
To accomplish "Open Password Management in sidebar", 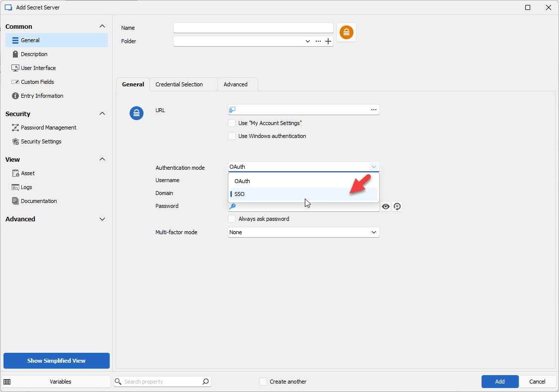I will click(48, 128).
